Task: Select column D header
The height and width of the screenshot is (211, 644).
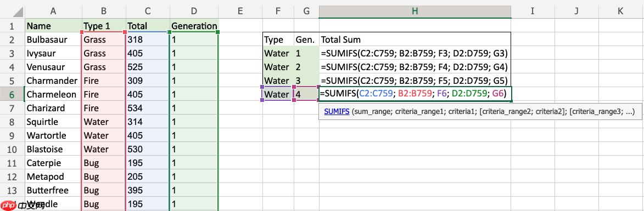Action: 194,12
